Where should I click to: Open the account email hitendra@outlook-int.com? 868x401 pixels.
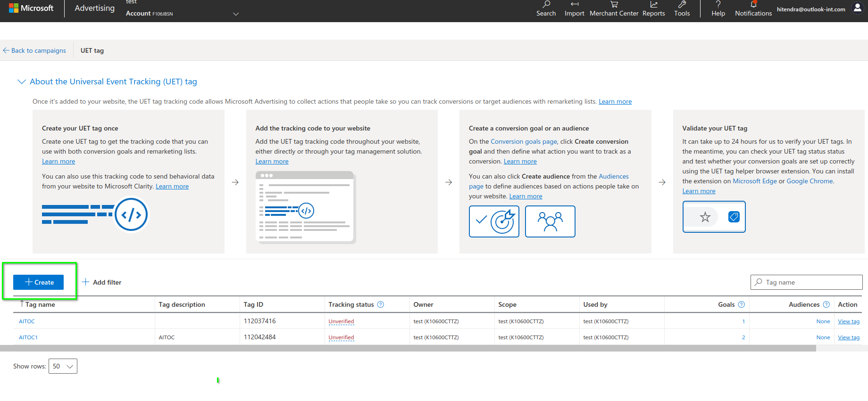[811, 9]
